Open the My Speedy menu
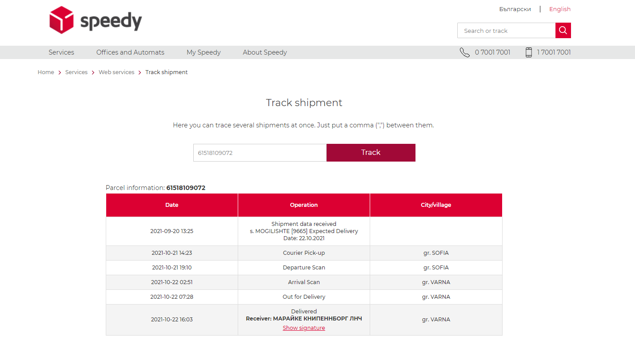The height and width of the screenshot is (364, 635). (x=204, y=52)
